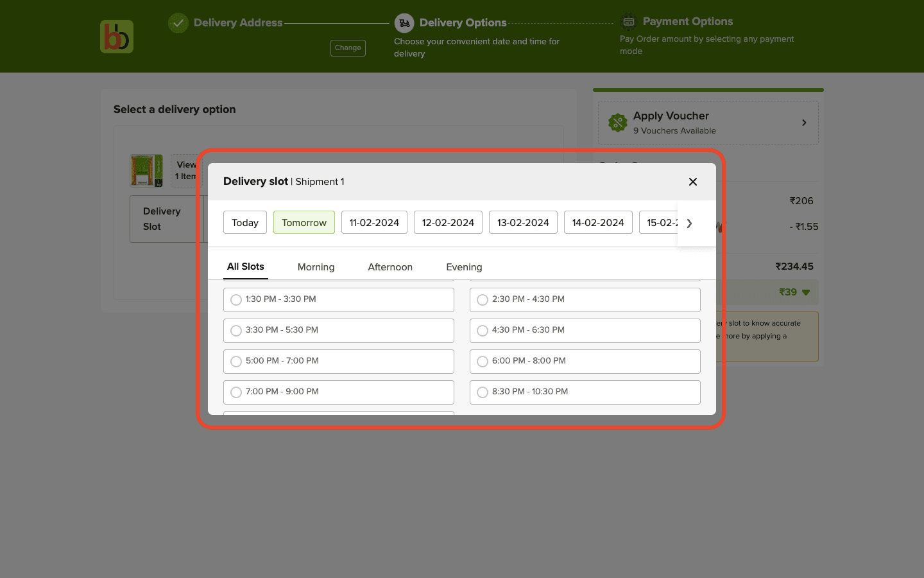Show more dates with right chevron

(690, 223)
